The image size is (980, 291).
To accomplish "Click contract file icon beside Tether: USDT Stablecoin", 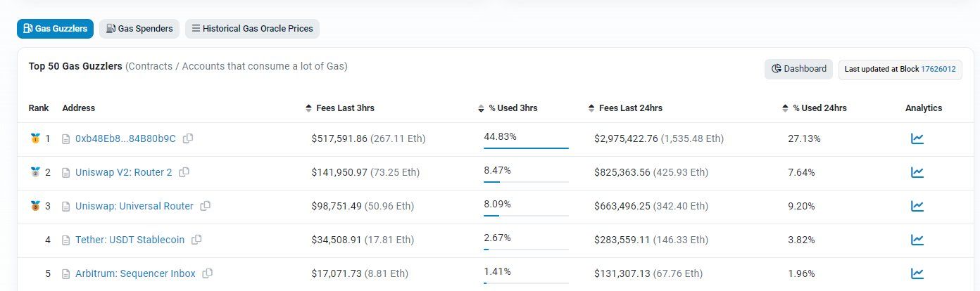I will pos(66,240).
